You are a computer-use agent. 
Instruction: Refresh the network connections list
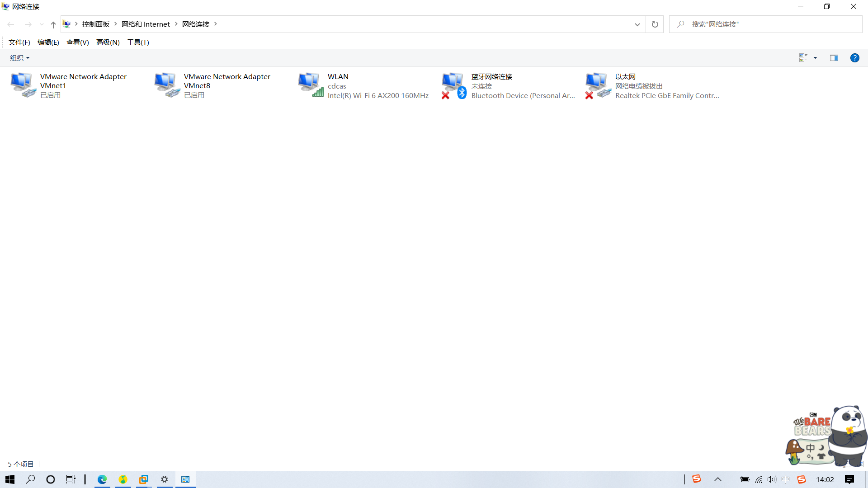coord(655,24)
